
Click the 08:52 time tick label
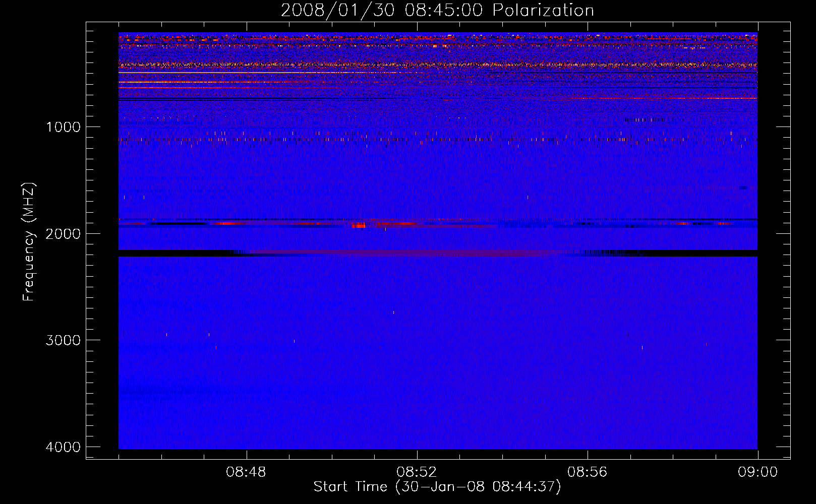coord(417,472)
